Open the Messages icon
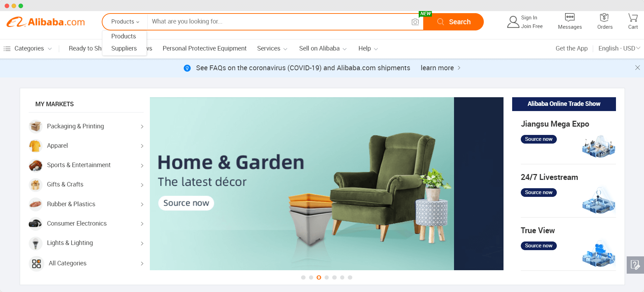 (570, 17)
